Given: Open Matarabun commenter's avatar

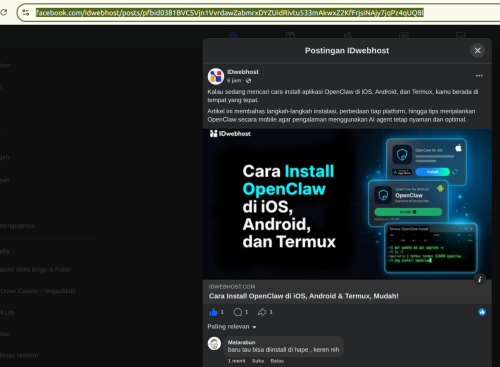Looking at the screenshot, I should (x=214, y=343).
